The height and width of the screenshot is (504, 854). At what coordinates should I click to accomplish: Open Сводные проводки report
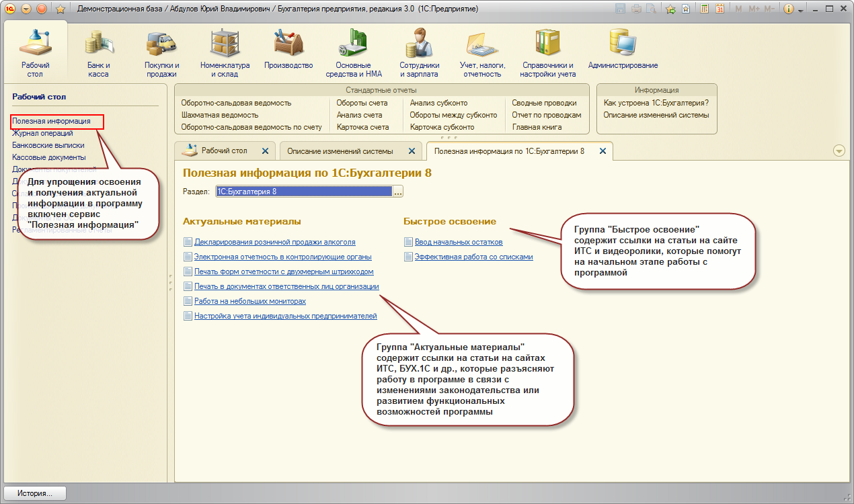(x=544, y=103)
